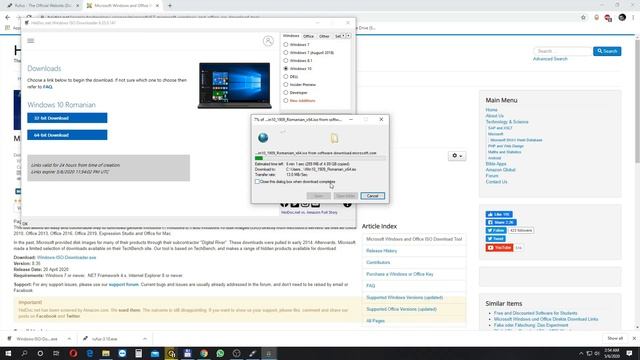Open the new tab plus button
Viewport: 640px width, 360px height.
pyautogui.click(x=170, y=6)
